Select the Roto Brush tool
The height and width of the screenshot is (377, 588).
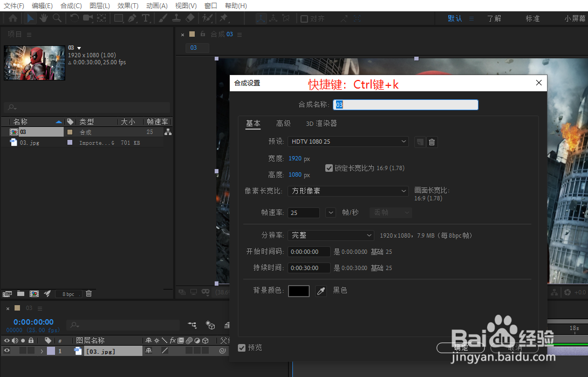pyautogui.click(x=207, y=18)
